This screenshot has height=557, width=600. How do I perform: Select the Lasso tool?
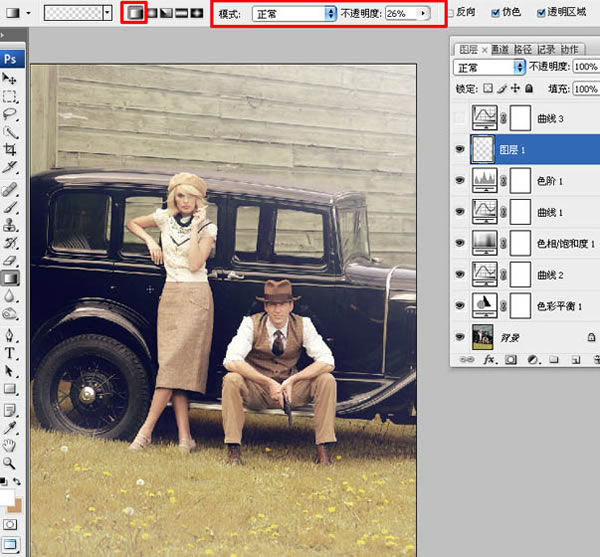tap(10, 114)
